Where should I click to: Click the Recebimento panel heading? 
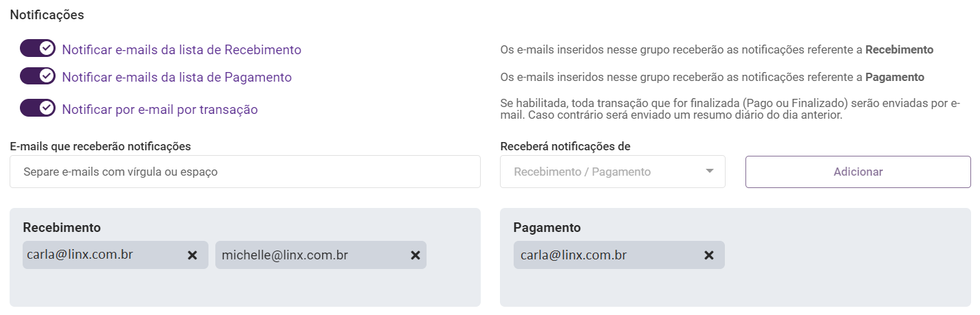62,228
